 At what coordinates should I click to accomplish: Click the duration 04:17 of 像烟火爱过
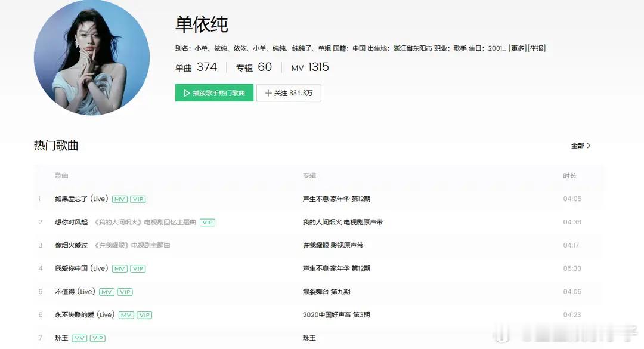[571, 245]
